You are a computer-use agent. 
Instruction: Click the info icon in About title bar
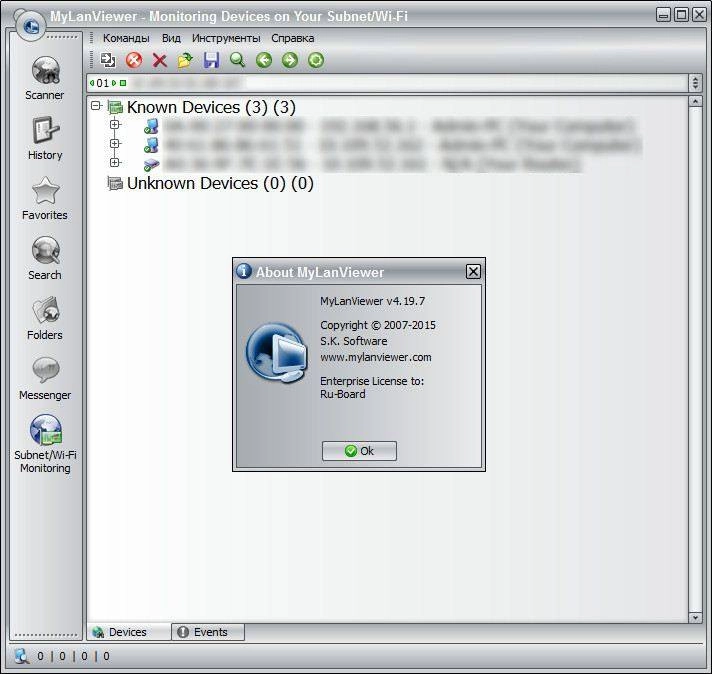point(244,271)
